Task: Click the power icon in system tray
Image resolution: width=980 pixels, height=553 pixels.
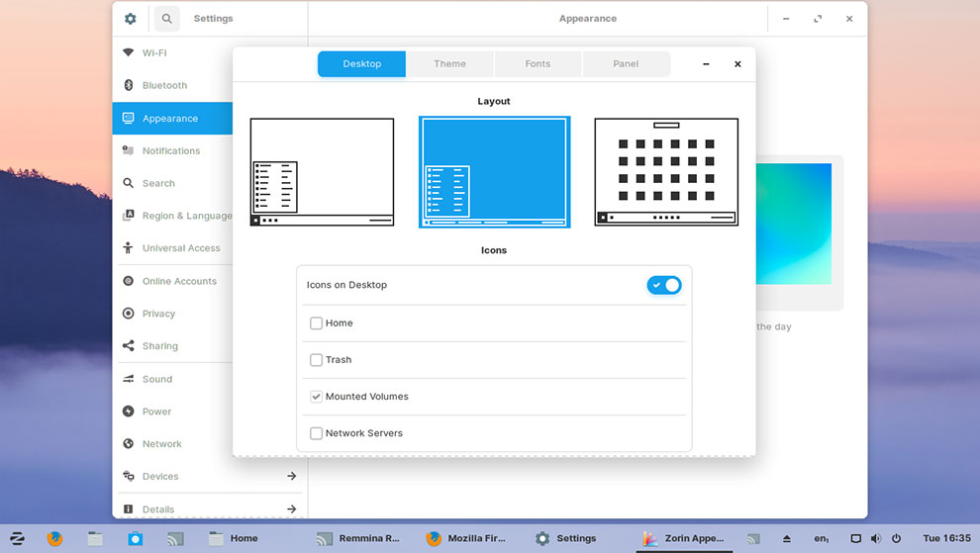Action: pyautogui.click(x=896, y=538)
